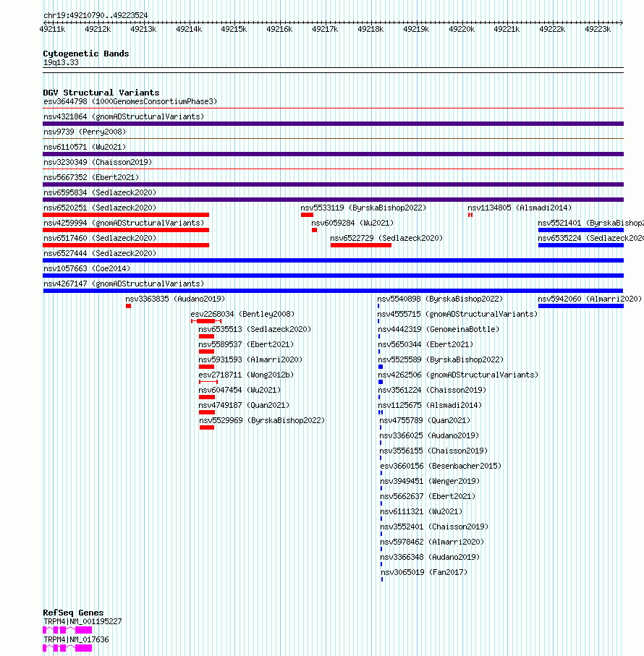This screenshot has height=656, width=644.
Task: Click the esv2268034 red glyph with whiskers
Action: [206, 321]
